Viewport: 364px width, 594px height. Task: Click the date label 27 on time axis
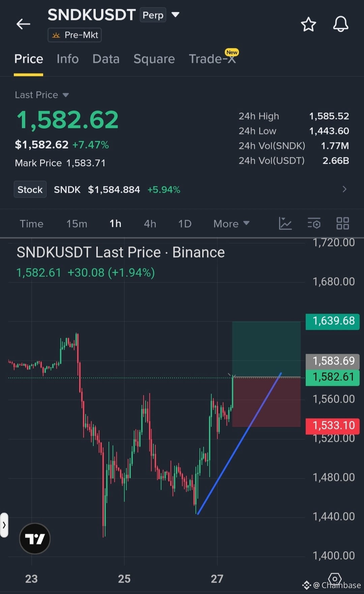[217, 579]
